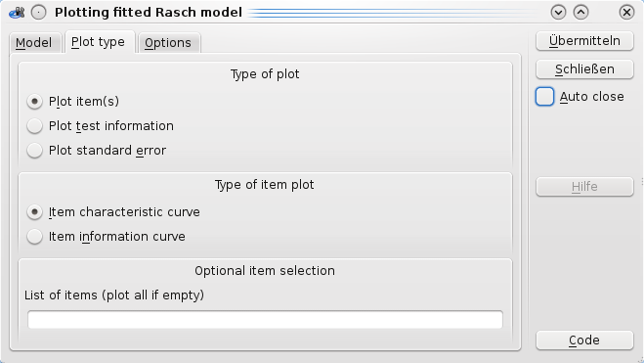Click the 'Type of plot' group heading

(265, 74)
